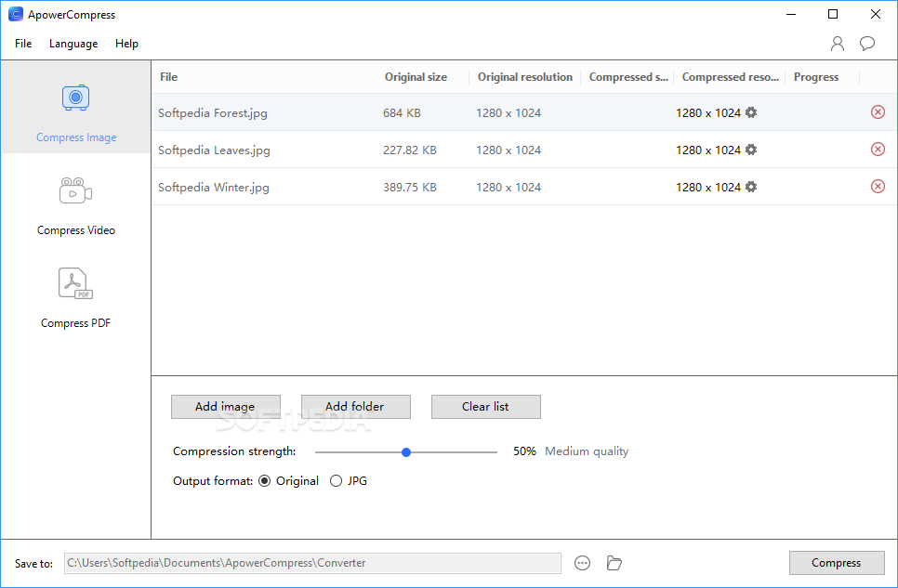Open resolution settings gear for Softpedia Leaves.jpg
Image resolution: width=898 pixels, height=588 pixels.
751,150
